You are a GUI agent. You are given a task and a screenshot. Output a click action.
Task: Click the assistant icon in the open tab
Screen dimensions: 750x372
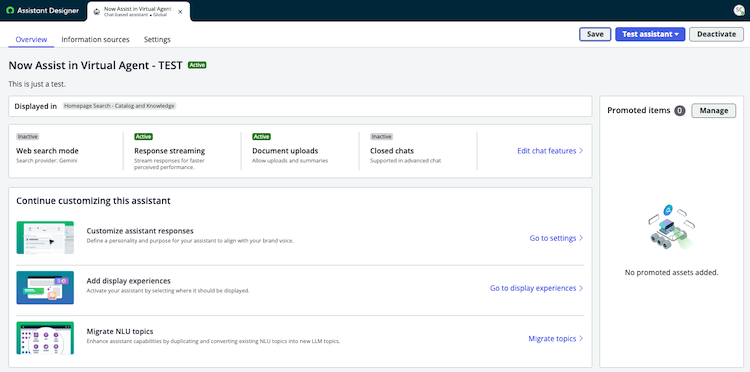pos(97,11)
